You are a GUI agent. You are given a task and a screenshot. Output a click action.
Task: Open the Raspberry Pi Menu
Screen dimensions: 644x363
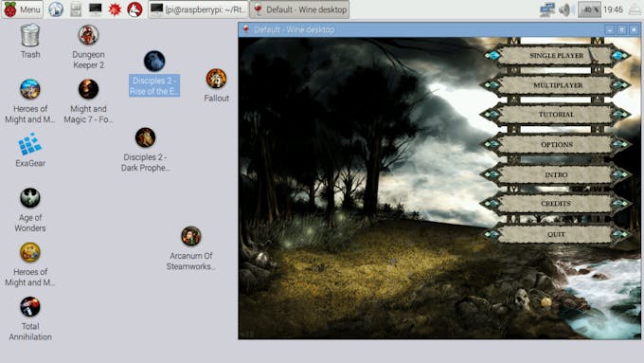[22, 9]
